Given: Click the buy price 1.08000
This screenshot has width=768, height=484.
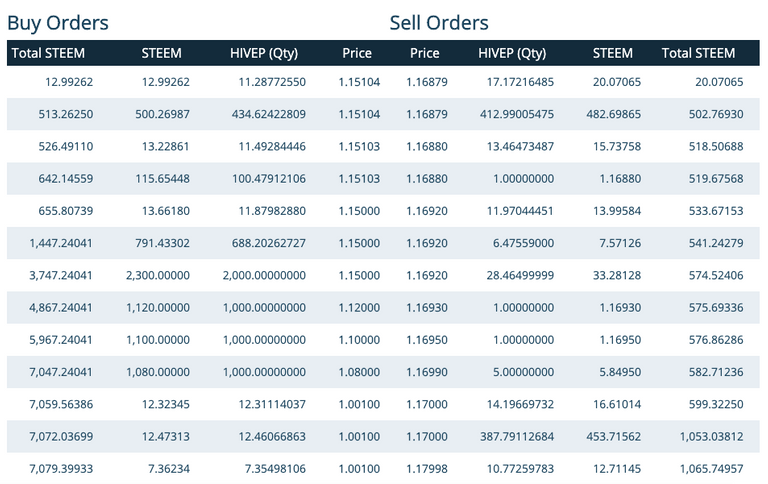Looking at the screenshot, I should coord(359,372).
